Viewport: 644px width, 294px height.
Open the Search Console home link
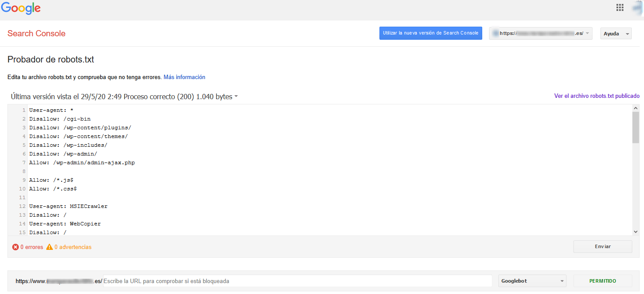(x=36, y=34)
